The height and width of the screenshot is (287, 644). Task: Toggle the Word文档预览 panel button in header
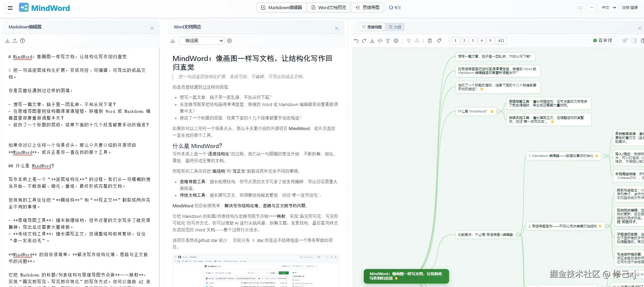pos(329,7)
